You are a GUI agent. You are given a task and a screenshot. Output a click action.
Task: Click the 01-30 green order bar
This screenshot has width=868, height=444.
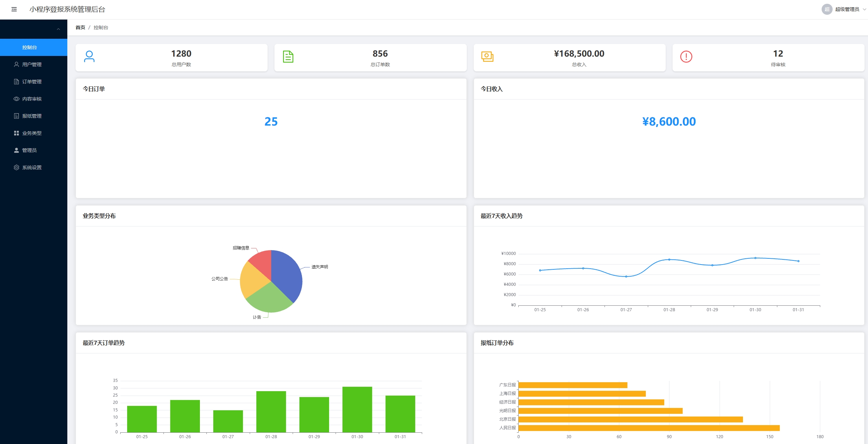point(357,409)
